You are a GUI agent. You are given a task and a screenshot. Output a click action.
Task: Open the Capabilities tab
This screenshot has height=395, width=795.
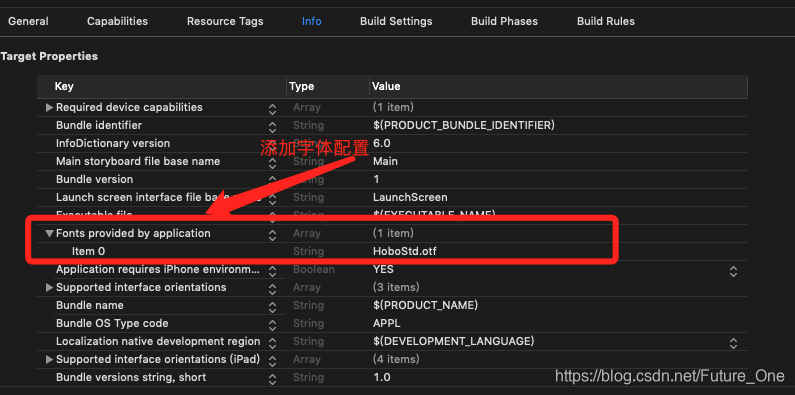[x=117, y=21]
